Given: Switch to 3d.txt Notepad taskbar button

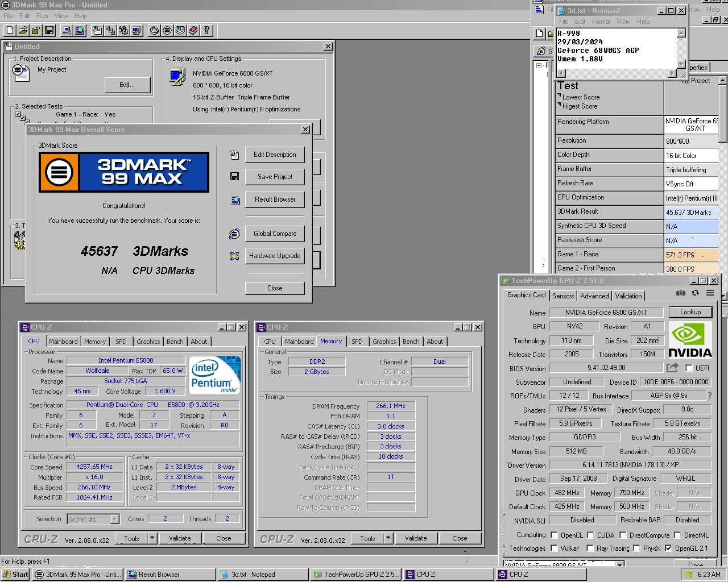Looking at the screenshot, I should point(263,575).
